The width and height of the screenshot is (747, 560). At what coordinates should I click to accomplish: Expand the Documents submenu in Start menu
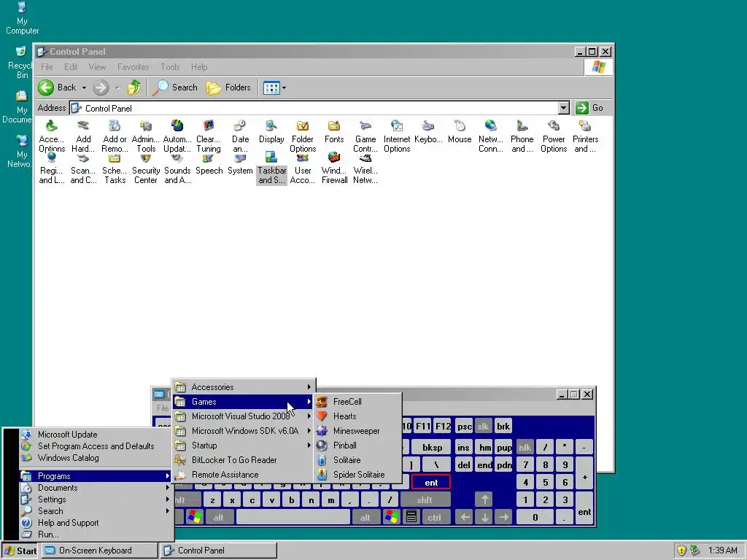pyautogui.click(x=96, y=488)
